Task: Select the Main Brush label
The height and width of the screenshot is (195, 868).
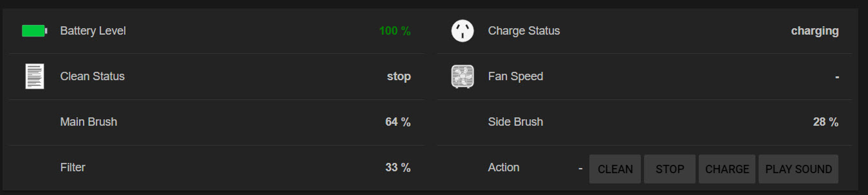Action: (89, 122)
